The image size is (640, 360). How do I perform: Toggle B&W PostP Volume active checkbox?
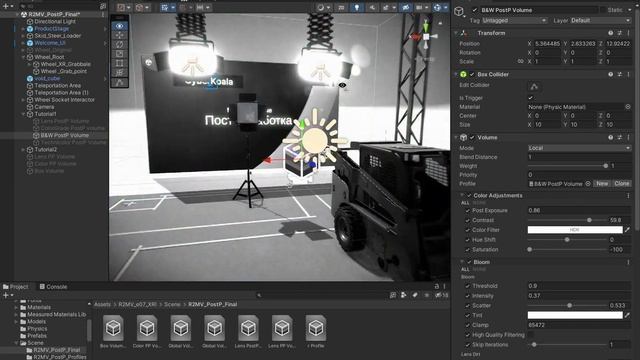tap(474, 10)
